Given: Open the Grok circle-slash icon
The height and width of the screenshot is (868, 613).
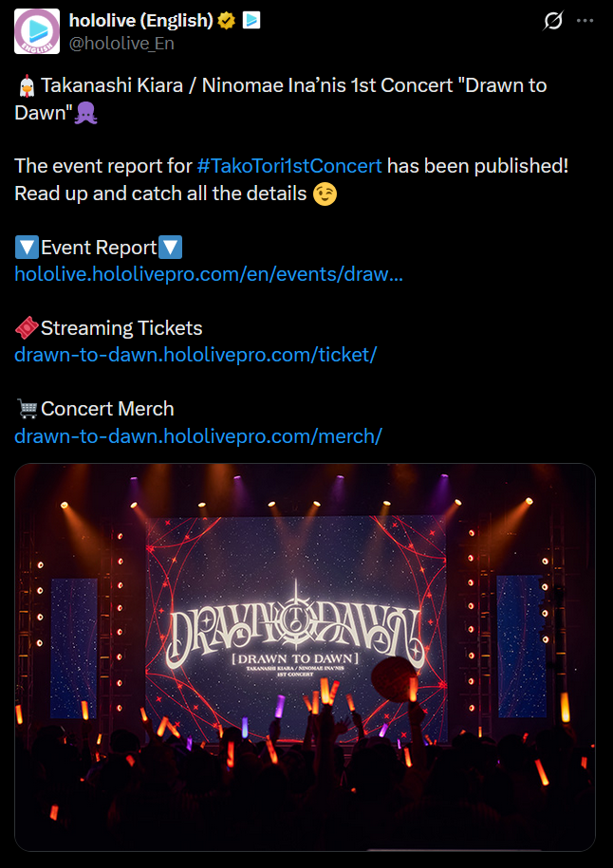Looking at the screenshot, I should tap(552, 21).
